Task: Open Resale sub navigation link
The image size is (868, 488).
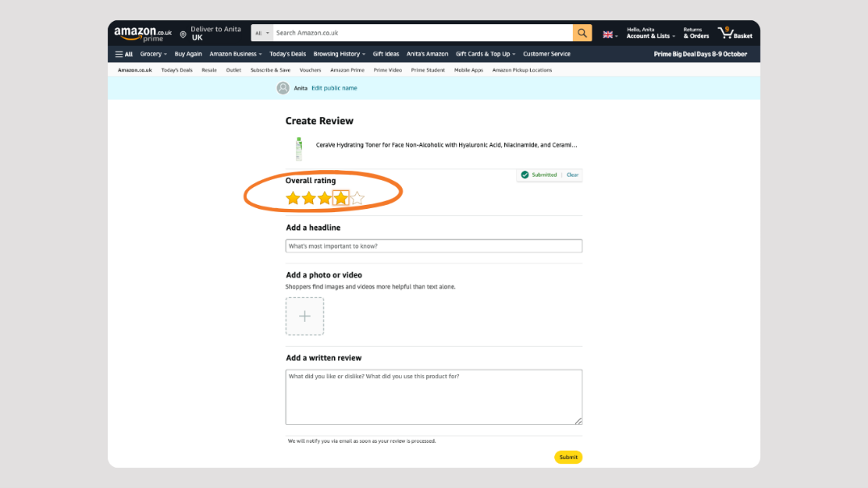Action: coord(209,70)
